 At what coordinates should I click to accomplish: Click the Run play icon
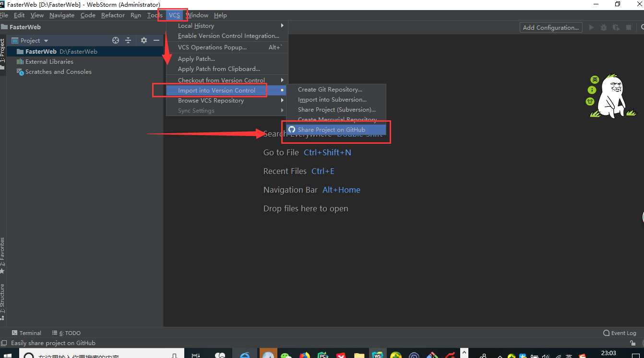(x=591, y=28)
